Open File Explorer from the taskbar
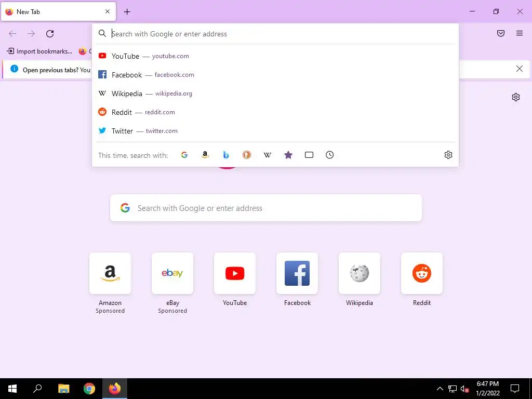532x399 pixels. pyautogui.click(x=63, y=389)
